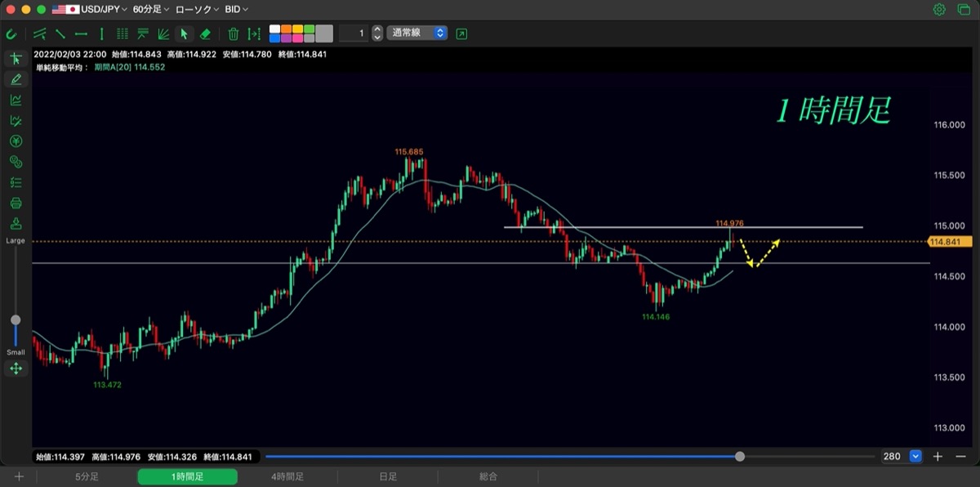Click the Large-Small candle size slider handle

click(x=16, y=319)
